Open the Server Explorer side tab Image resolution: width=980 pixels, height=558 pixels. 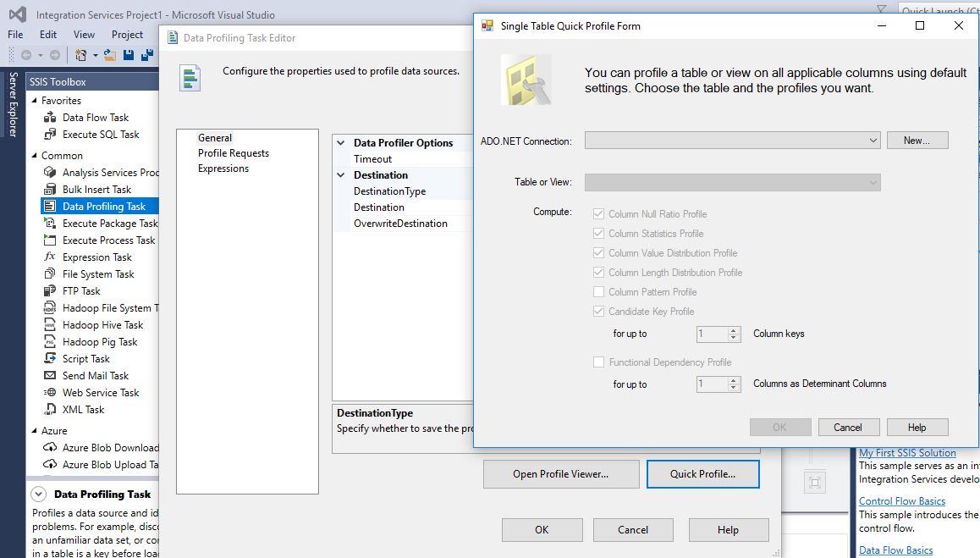click(14, 104)
